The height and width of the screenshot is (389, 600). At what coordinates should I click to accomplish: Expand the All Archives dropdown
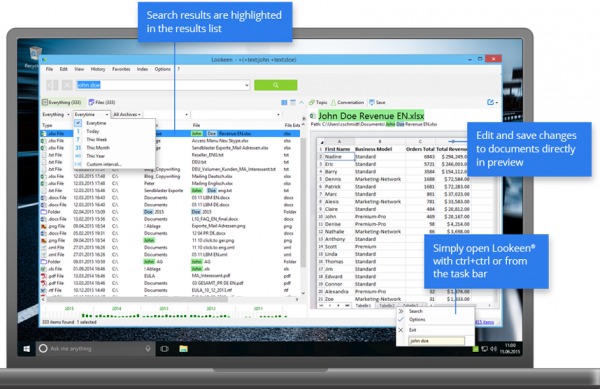click(x=127, y=114)
